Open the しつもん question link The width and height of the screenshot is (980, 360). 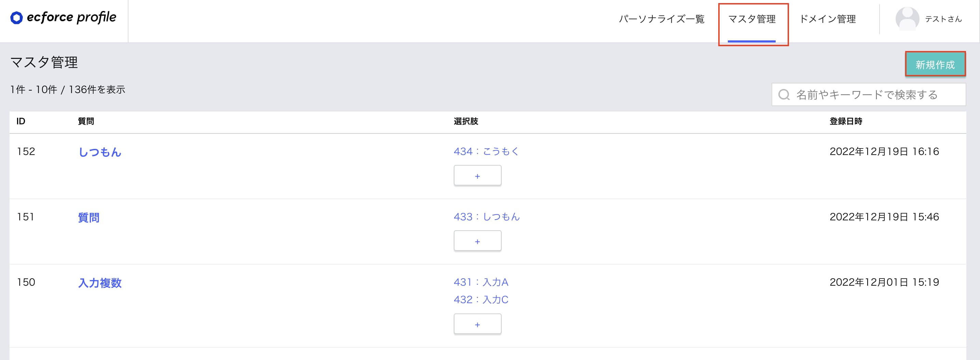100,152
